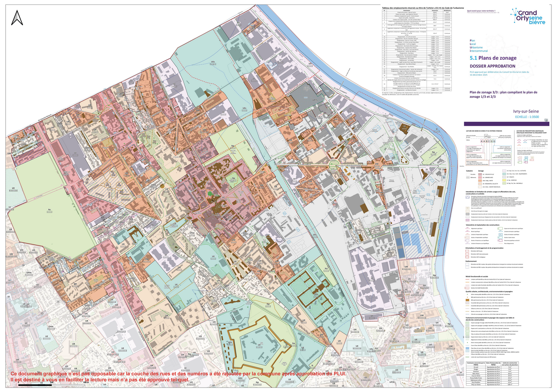
Task: Click the 'DOSSIER APPROBATION' heading
Action: (492, 66)
